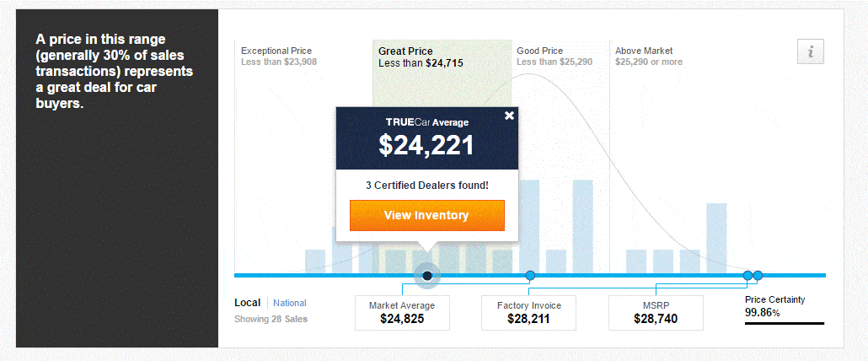Click the Market Average $24,825 box
868x361 pixels.
(402, 313)
